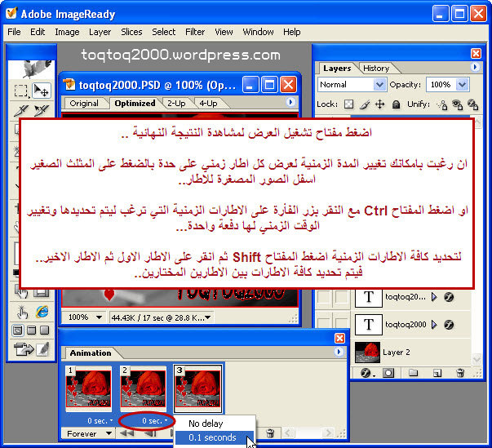Preview in Internet Explorer browser icon
Screen dimensions: 492x448
(42, 312)
